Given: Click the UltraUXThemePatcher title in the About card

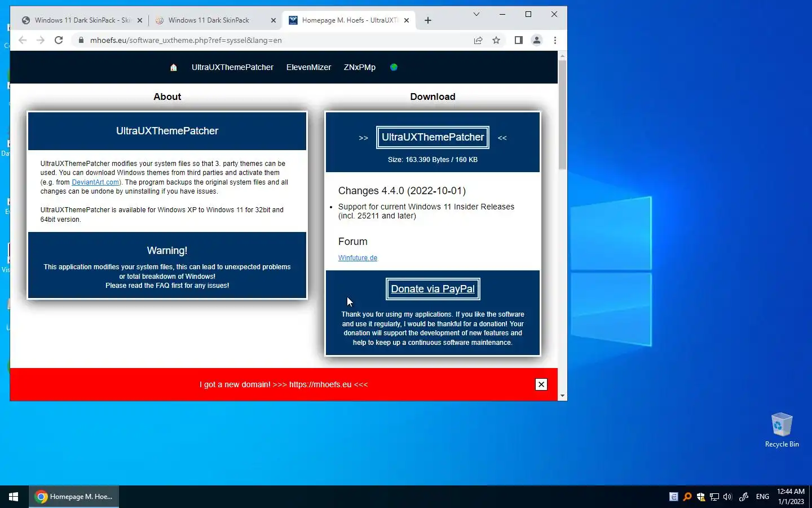Looking at the screenshot, I should coord(167,131).
